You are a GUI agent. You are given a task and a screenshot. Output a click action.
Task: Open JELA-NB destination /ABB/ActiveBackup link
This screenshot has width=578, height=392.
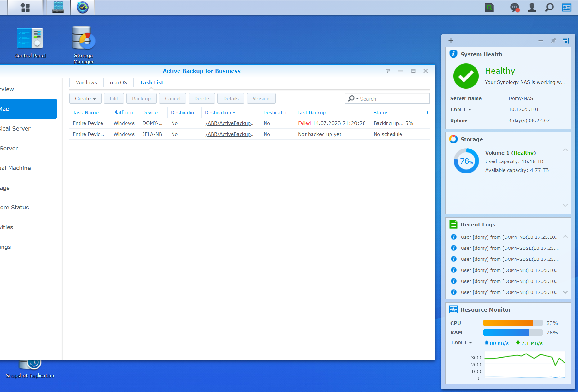(x=230, y=134)
